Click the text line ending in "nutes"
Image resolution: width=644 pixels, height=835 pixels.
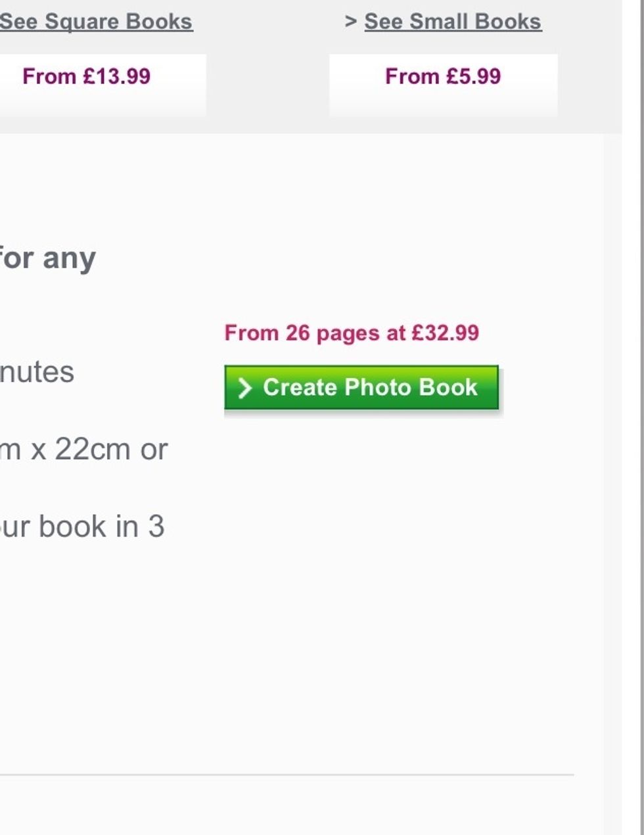click(36, 373)
